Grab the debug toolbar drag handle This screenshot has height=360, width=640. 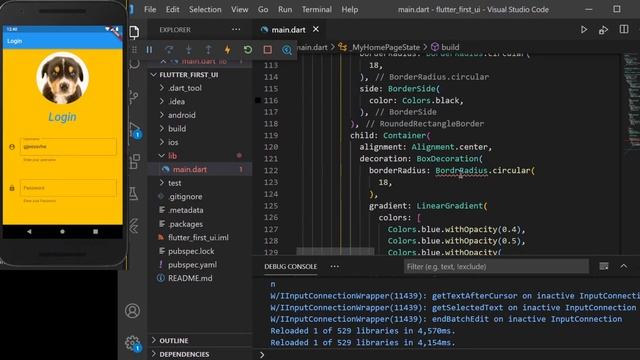[x=134, y=50]
